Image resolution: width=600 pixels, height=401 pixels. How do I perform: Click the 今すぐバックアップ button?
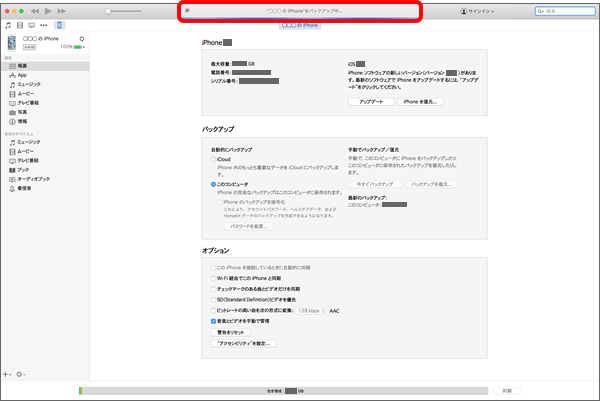click(375, 184)
